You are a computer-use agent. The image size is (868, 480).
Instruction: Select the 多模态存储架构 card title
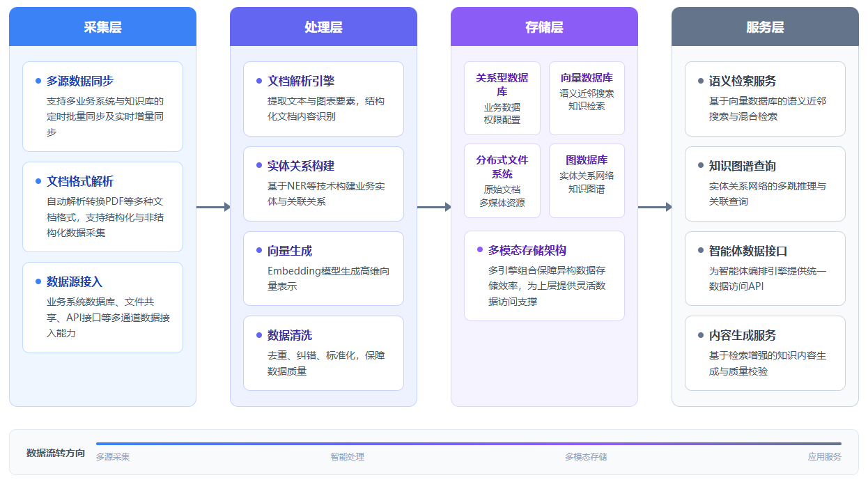(x=527, y=250)
